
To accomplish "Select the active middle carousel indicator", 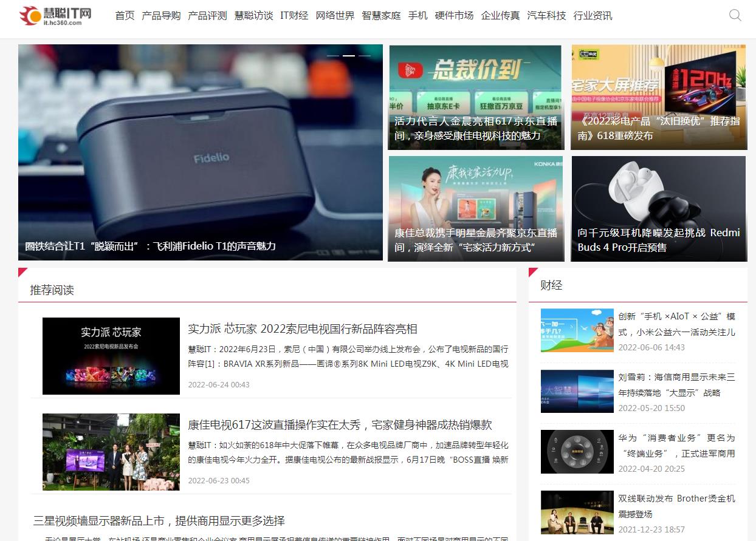I will (349, 55).
